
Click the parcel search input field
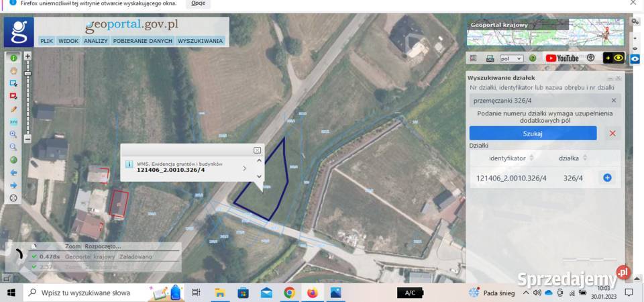pyautogui.click(x=540, y=101)
